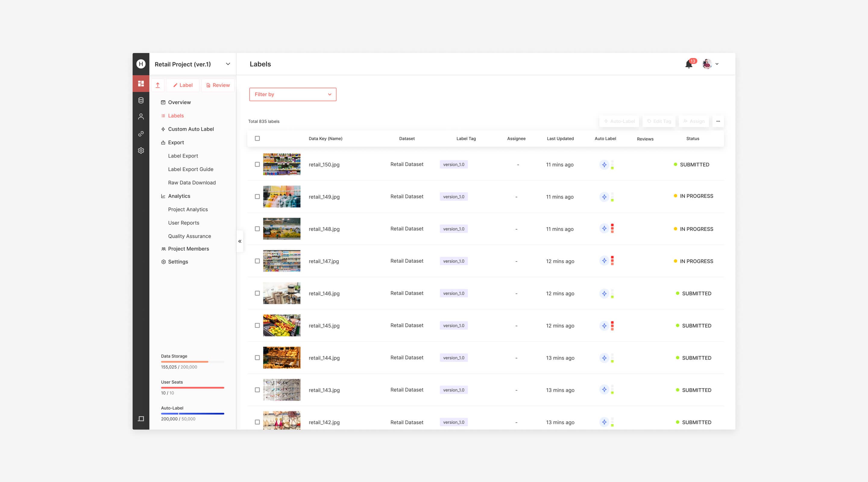Go to Label Export
Image resolution: width=868 pixels, height=482 pixels.
point(183,156)
